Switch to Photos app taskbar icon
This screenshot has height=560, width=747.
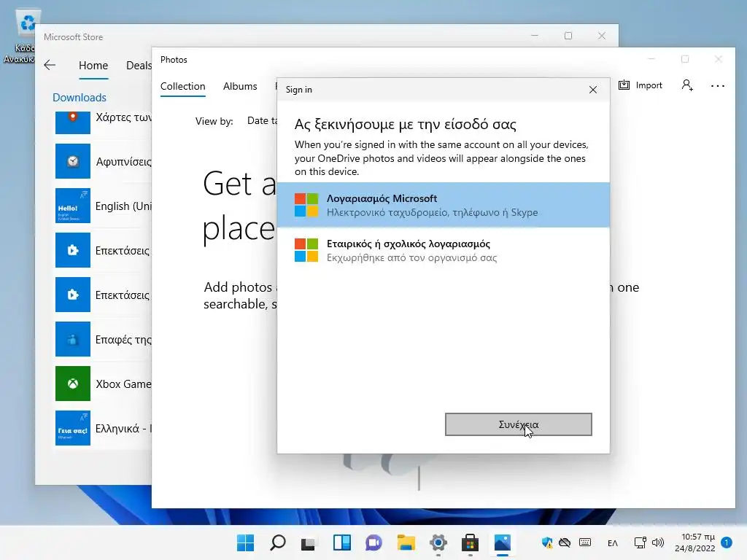click(502, 542)
